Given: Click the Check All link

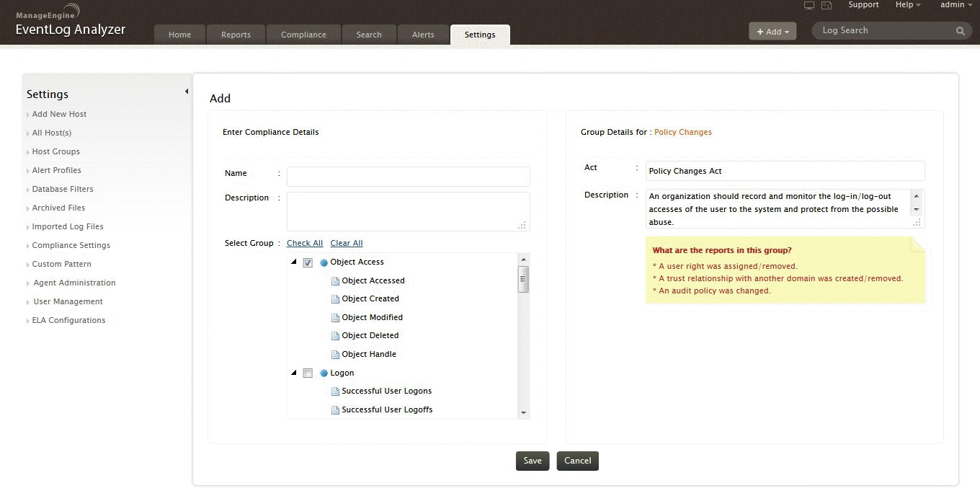Looking at the screenshot, I should pyautogui.click(x=305, y=244).
